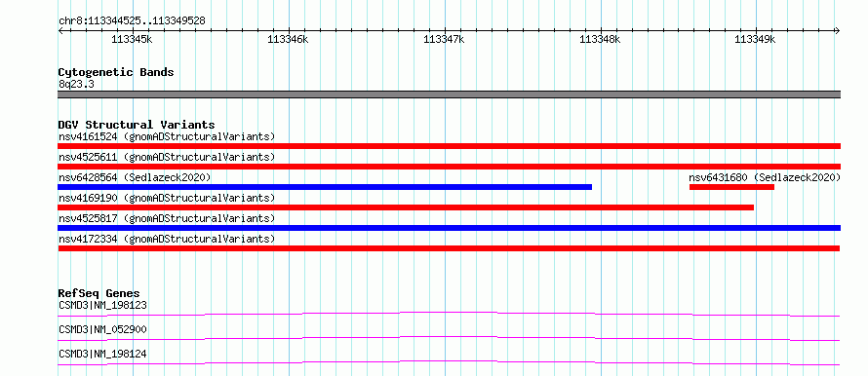Image resolution: width=868 pixels, height=376 pixels.
Task: Click the chr8:113344525..113349528 coordinate label
Action: click(132, 21)
